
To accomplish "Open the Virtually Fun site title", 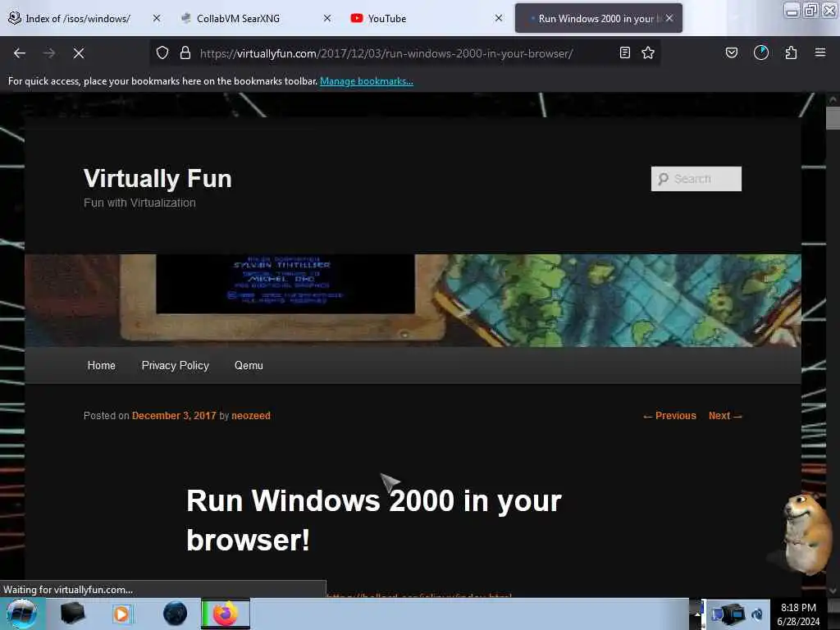I will click(157, 178).
